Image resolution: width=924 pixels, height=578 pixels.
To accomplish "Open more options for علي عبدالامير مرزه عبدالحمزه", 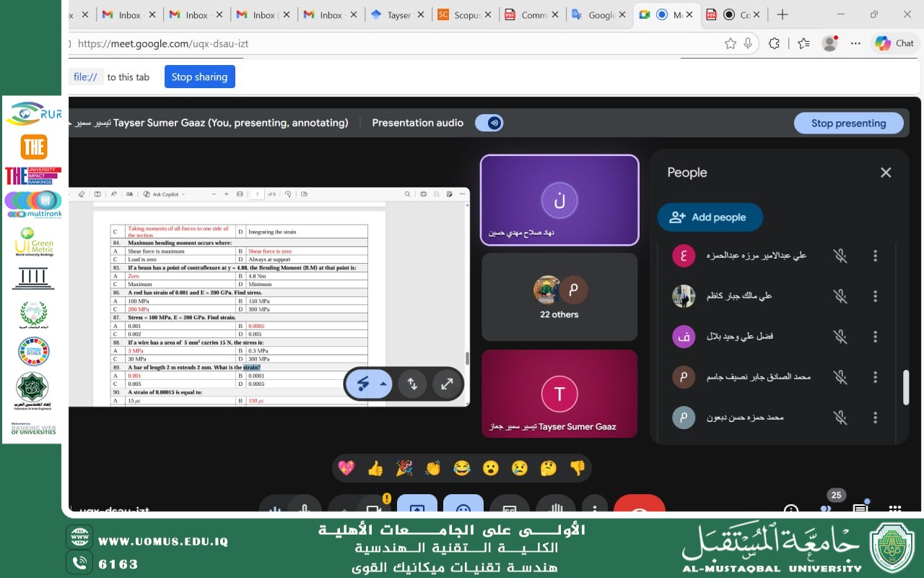I will [x=875, y=256].
